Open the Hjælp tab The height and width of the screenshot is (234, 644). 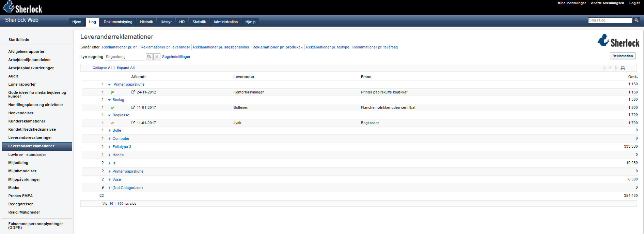[x=250, y=22]
